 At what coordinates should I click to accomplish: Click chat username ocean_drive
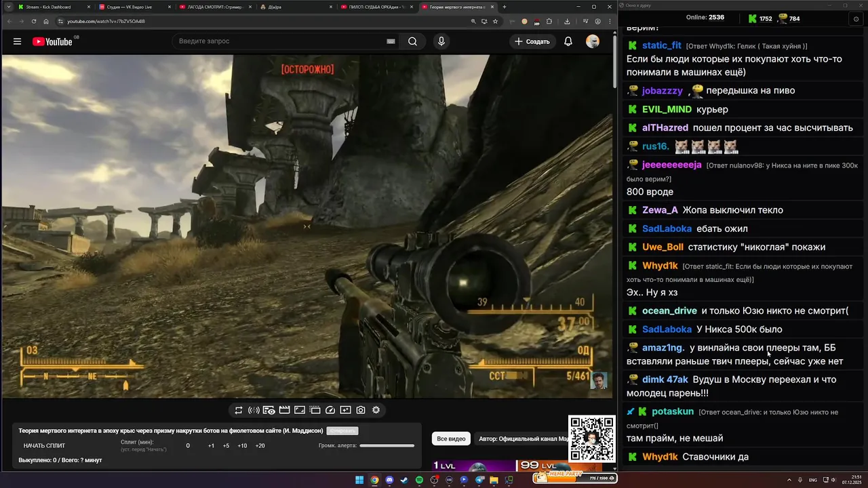point(669,310)
